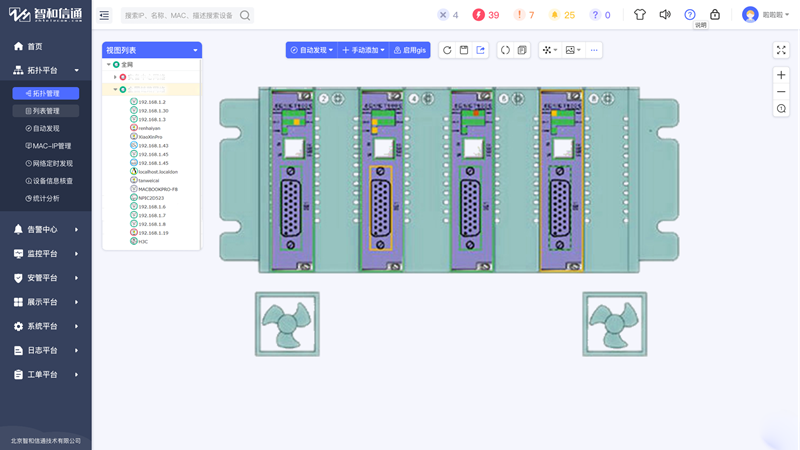Open the user account dropdown
Viewport: 800px width, 450px height.
[x=765, y=15]
